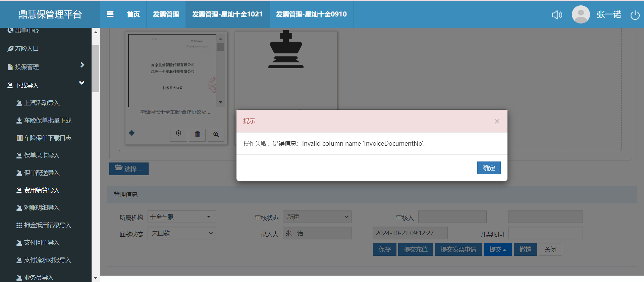644x282 pixels.
Task: Click the 选择 ... file chooser button
Action: tap(129, 169)
